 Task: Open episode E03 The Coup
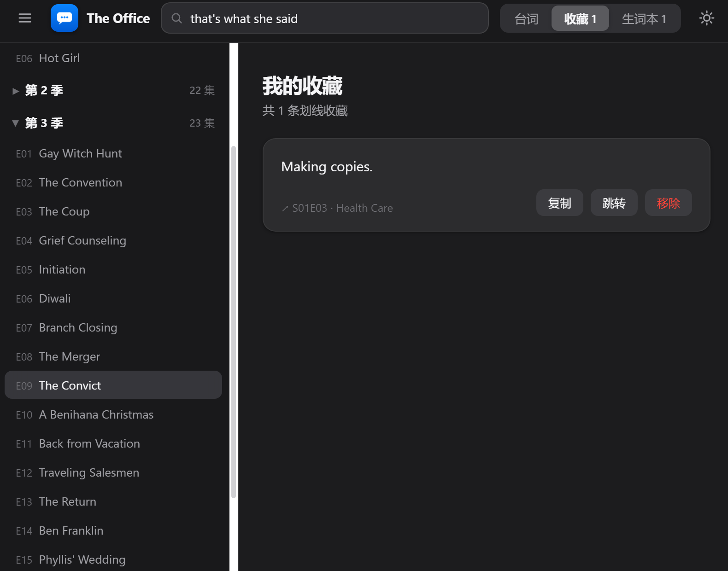[x=113, y=211]
